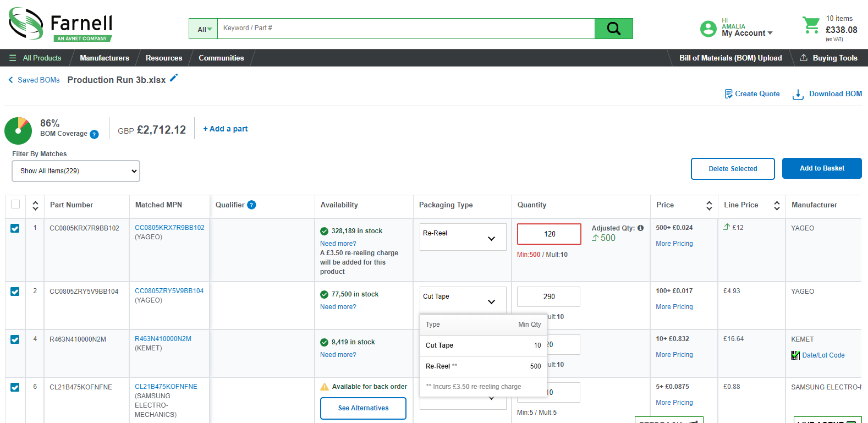
Task: Click the Date/Lot Code barcode icon
Action: pos(795,355)
